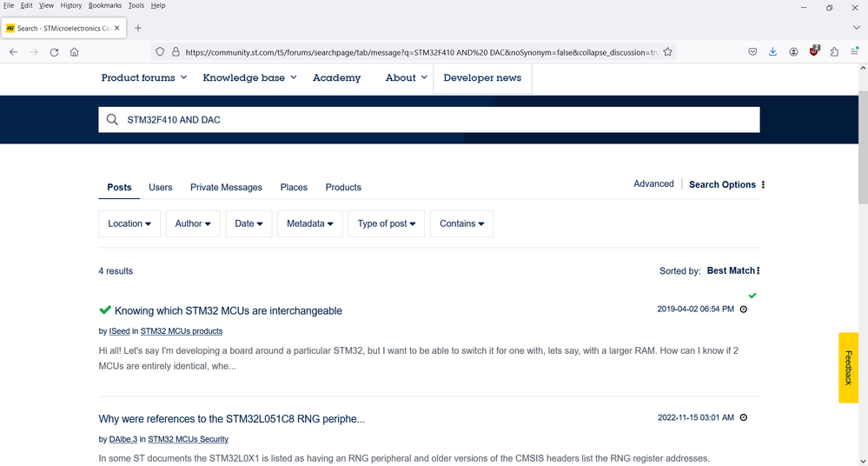868x466 pixels.
Task: Click the scrollbar down arrow
Action: click(863, 461)
